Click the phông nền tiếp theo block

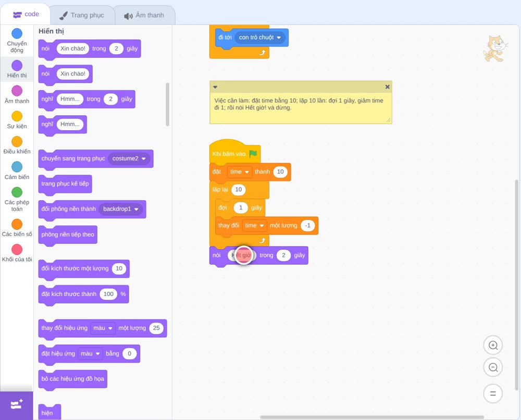click(x=68, y=234)
